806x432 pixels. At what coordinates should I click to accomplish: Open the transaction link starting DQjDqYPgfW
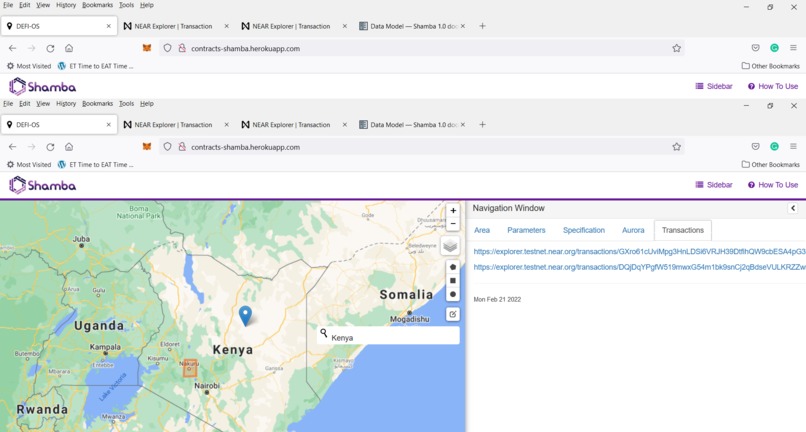(639, 267)
